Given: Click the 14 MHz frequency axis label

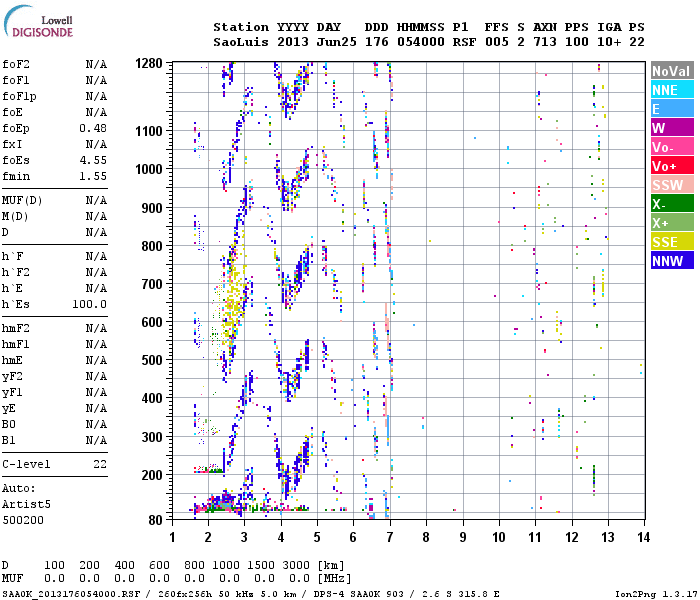Looking at the screenshot, I should [643, 537].
